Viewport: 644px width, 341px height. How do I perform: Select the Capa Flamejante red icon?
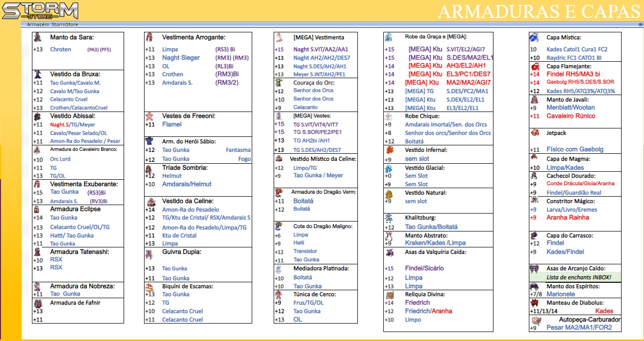pyautogui.click(x=534, y=66)
